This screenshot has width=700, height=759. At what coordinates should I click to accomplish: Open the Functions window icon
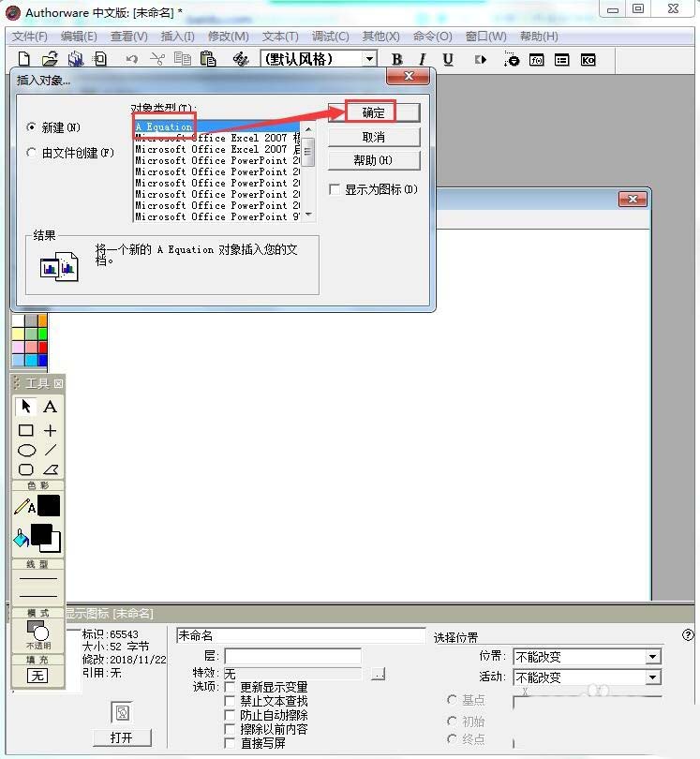(536, 60)
